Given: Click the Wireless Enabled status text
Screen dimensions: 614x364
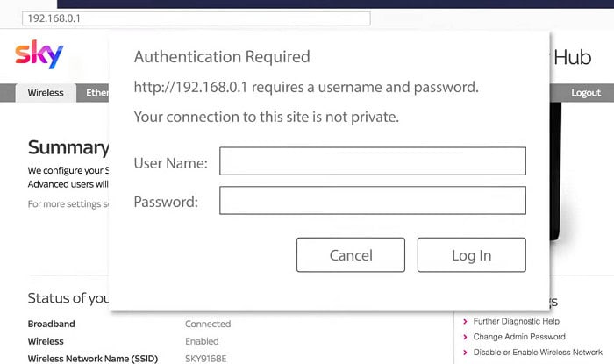Looking at the screenshot, I should pos(202,341).
